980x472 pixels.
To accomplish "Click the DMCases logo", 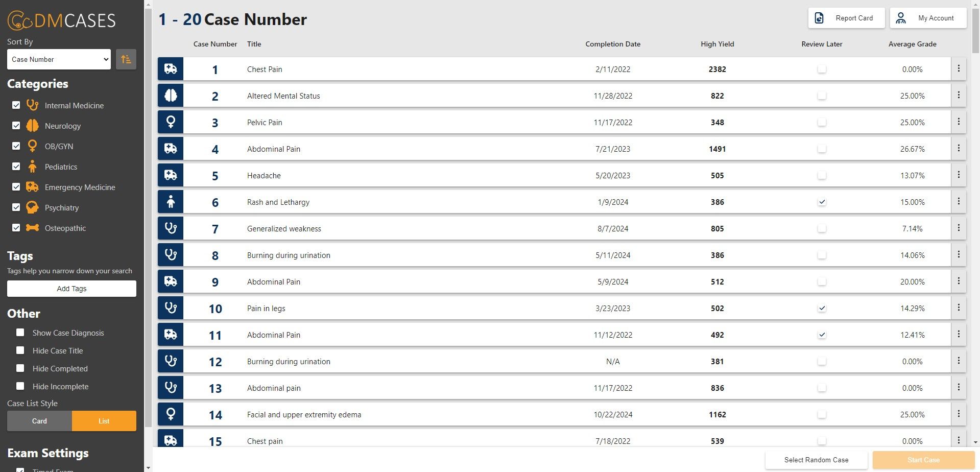I will pos(61,20).
